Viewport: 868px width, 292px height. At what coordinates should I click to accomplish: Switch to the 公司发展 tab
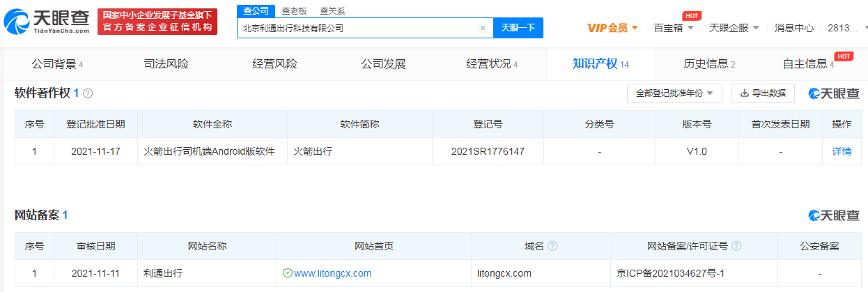coord(383,64)
